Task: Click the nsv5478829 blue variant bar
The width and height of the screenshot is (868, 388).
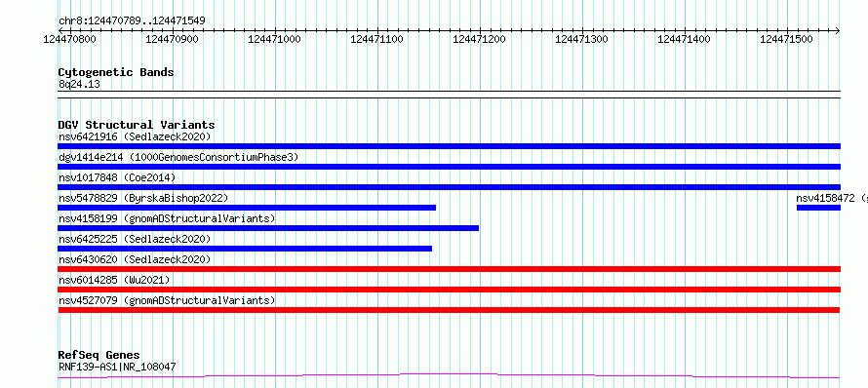Action: (x=247, y=208)
